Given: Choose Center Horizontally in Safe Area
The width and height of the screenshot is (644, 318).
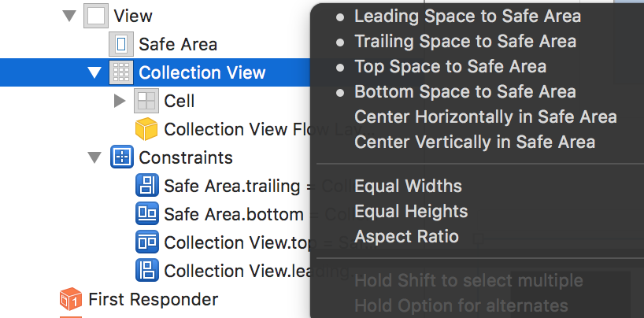Looking at the screenshot, I should click(x=485, y=117).
